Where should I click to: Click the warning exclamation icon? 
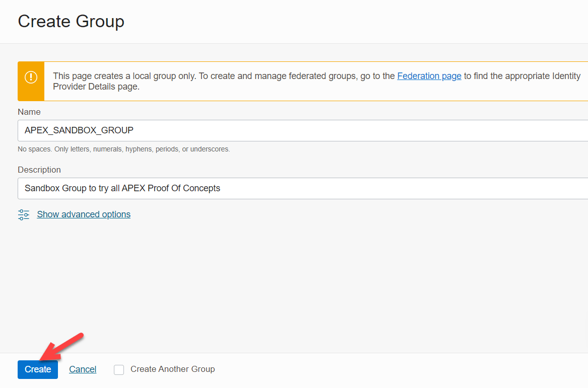tap(31, 77)
